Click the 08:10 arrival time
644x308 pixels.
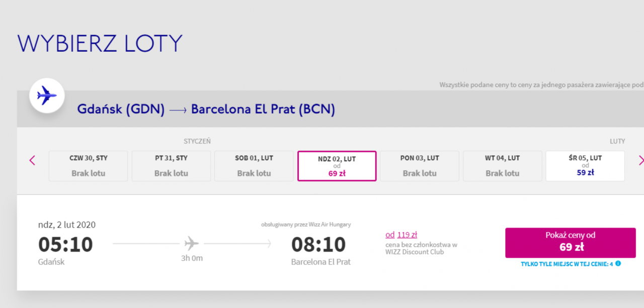coord(318,245)
